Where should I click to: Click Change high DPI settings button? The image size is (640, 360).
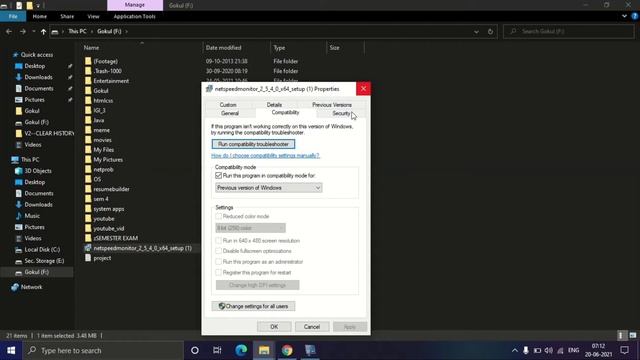[x=258, y=285]
